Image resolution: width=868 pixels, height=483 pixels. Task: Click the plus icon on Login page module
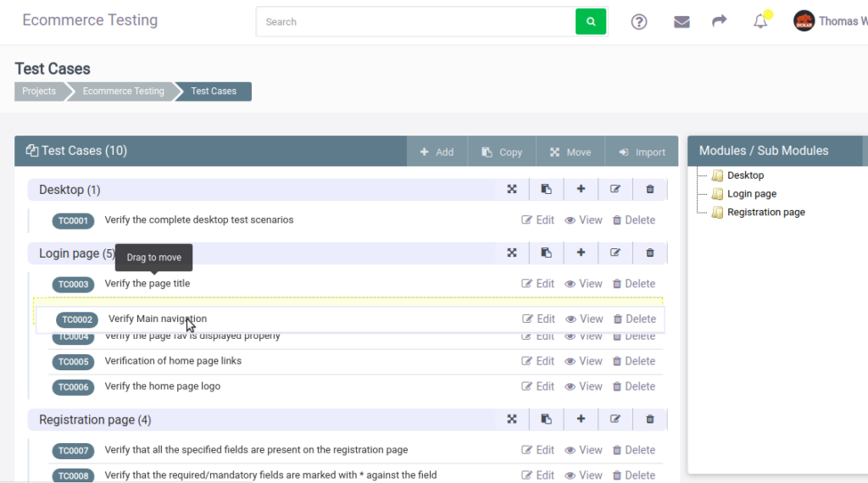click(x=581, y=253)
